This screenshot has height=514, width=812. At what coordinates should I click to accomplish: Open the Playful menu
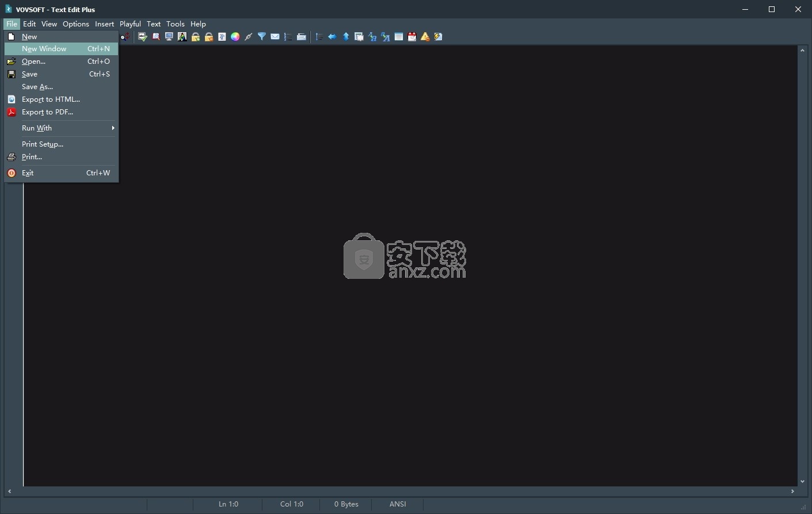coord(130,24)
